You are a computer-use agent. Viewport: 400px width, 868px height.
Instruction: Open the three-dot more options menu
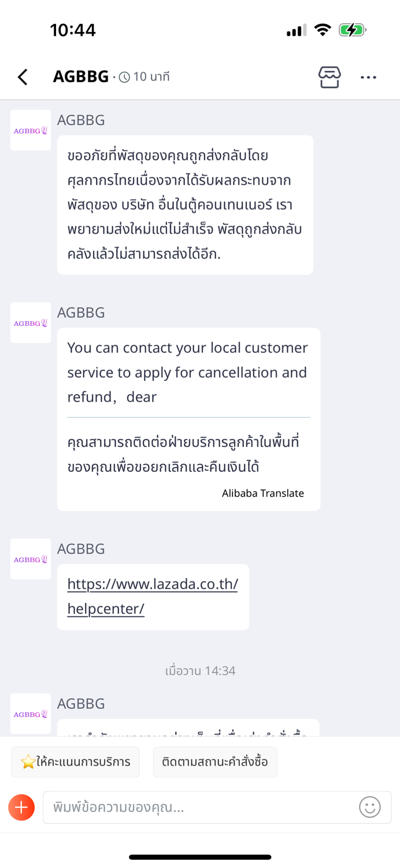368,77
